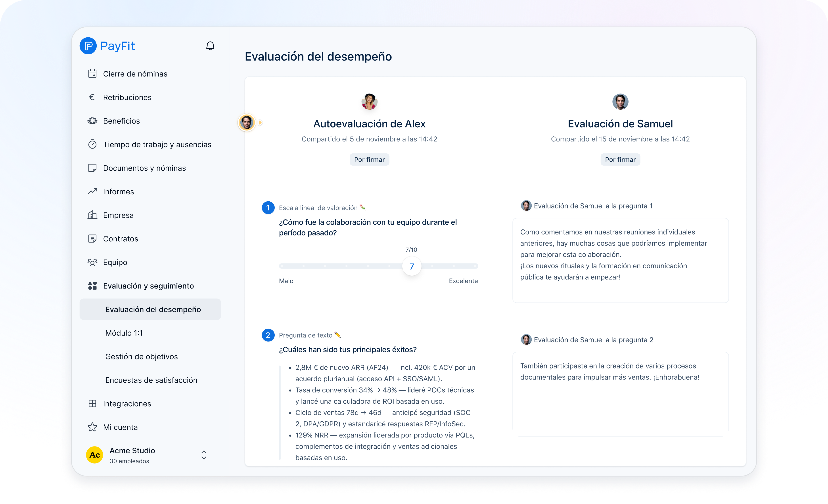Click the rating slider handle showing 7
The height and width of the screenshot is (504, 828).
click(x=412, y=266)
